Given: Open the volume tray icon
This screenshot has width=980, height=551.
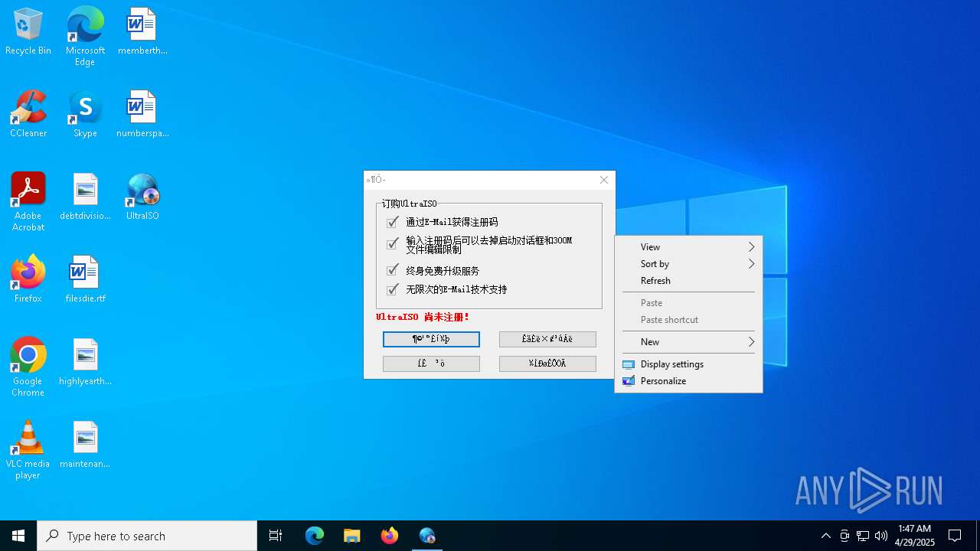Looking at the screenshot, I should 881,536.
